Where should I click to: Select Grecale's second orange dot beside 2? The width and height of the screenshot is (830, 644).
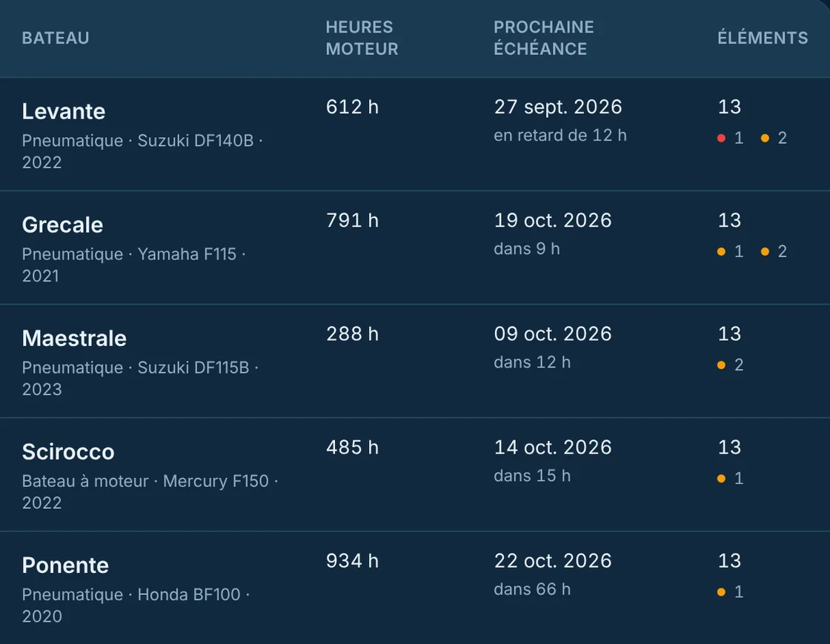tap(765, 251)
